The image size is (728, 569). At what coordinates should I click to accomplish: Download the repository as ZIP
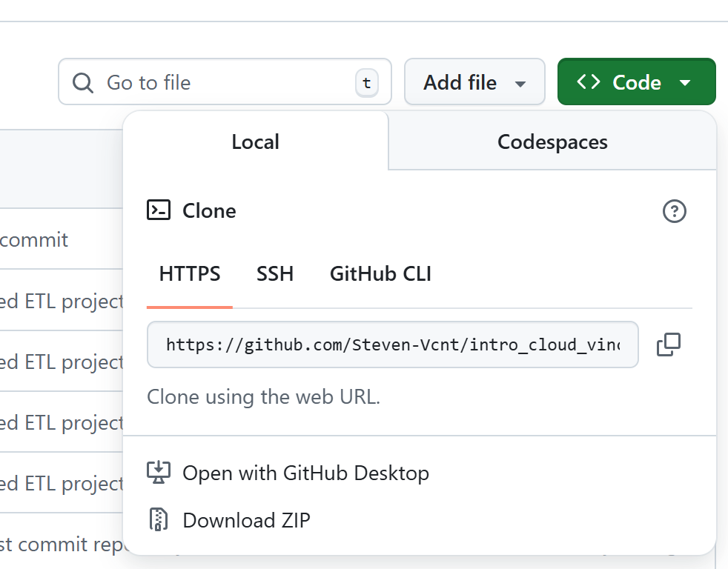pyautogui.click(x=246, y=520)
